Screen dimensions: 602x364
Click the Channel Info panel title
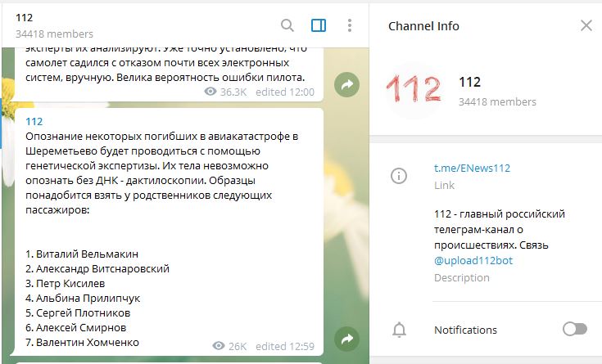click(x=423, y=26)
